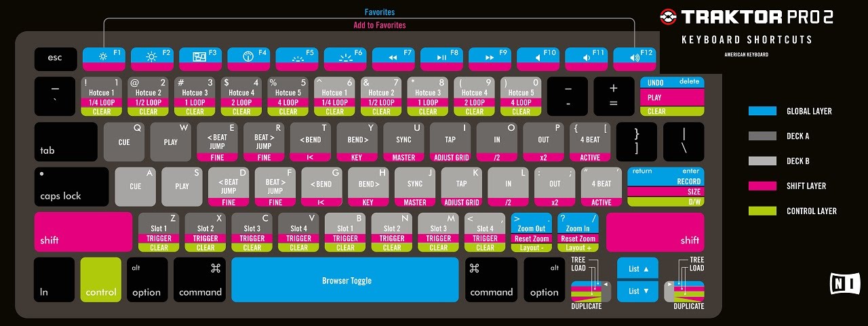Click the F10 mute speaker key
Image resolution: width=868 pixels, height=326 pixels.
(538, 59)
